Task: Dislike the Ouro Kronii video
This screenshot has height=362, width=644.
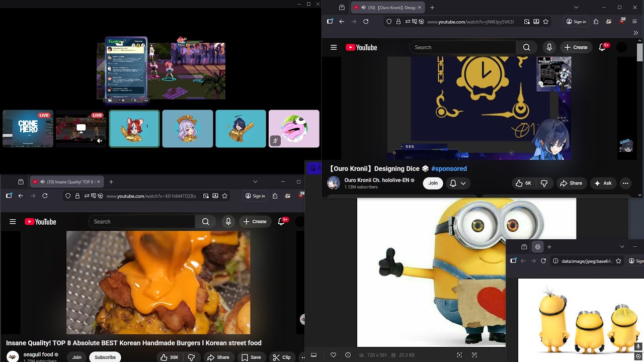Action: [x=544, y=183]
